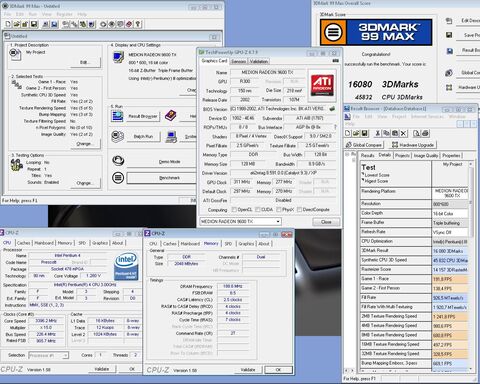Click the Close button in GPU-Z
Screen dimensions: 480x384
(326, 222)
